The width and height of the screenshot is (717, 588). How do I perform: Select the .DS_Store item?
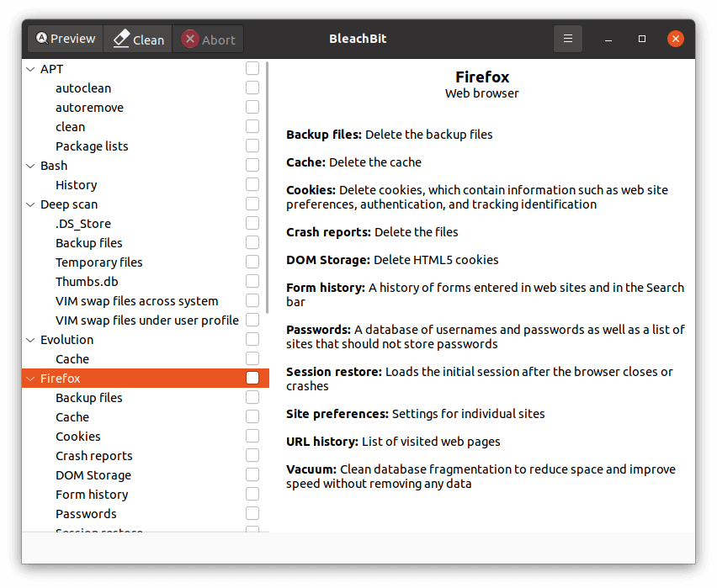[x=146, y=224]
